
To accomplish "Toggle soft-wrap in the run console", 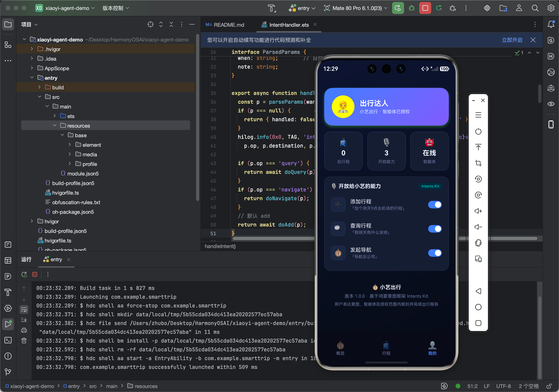I will pyautogui.click(x=24, y=309).
